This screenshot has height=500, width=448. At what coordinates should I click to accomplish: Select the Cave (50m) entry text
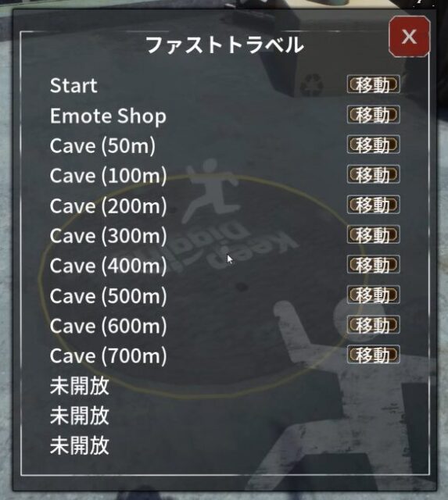pos(102,146)
